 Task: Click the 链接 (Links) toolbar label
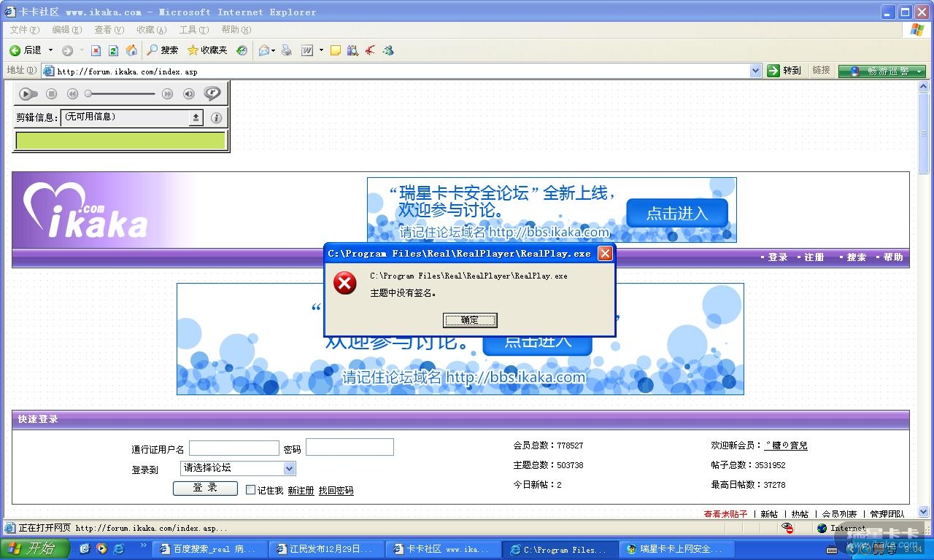pos(822,71)
